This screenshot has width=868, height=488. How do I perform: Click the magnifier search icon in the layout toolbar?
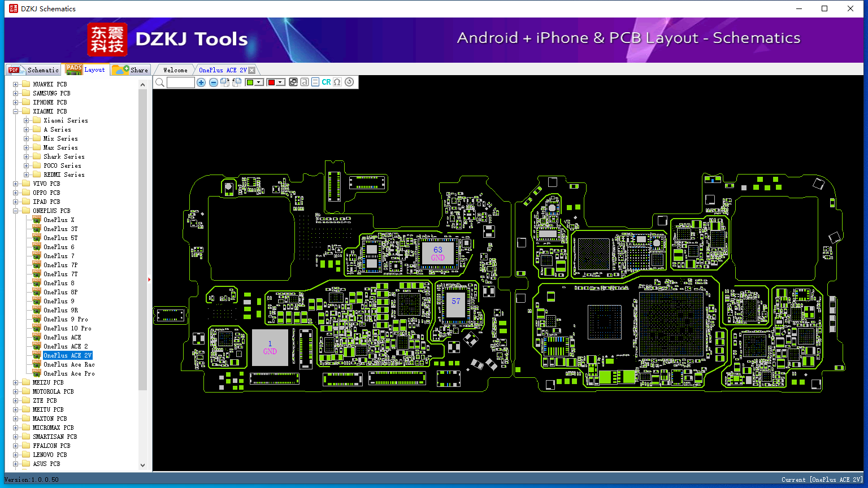point(160,82)
